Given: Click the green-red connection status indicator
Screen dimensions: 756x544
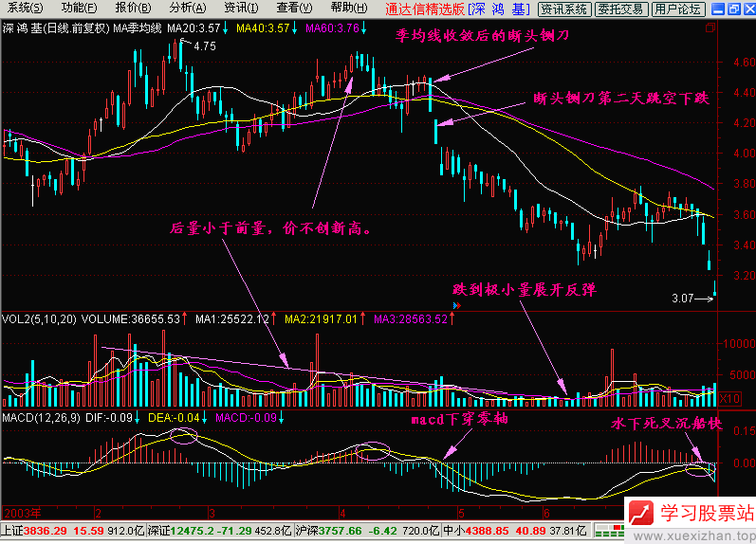Looking at the screenshot, I should pyautogui.click(x=609, y=532).
